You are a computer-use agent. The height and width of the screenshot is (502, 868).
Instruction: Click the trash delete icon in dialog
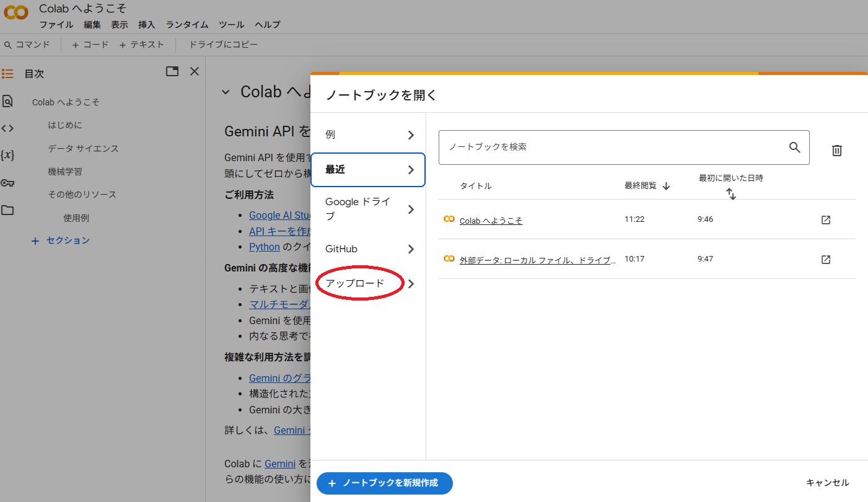(x=837, y=150)
